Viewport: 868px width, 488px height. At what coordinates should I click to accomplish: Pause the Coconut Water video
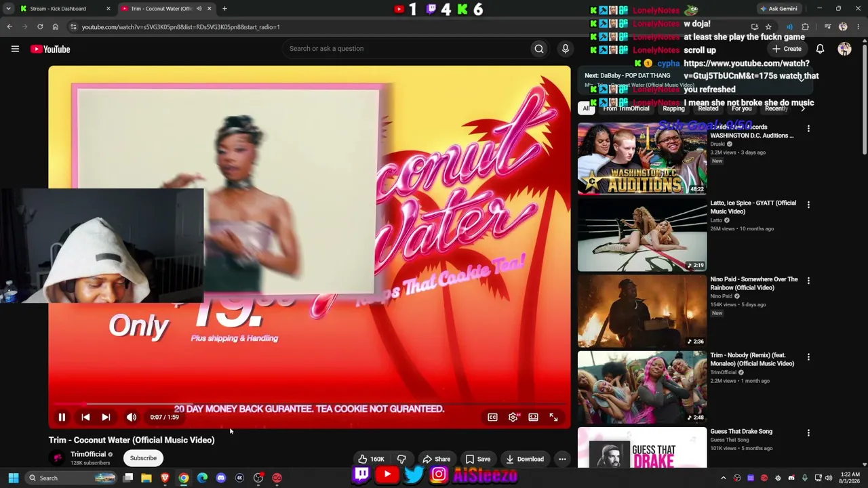click(62, 418)
